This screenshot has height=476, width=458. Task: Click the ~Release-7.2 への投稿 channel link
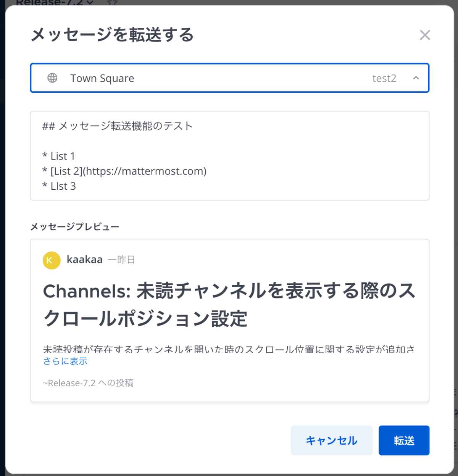pyautogui.click(x=88, y=383)
